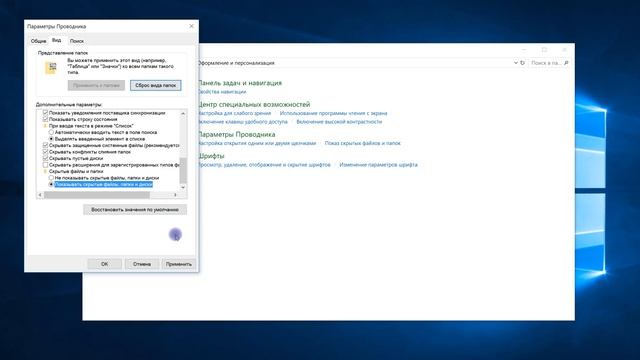
Task: Close the Параметры Проводника dialog
Action: click(x=191, y=26)
